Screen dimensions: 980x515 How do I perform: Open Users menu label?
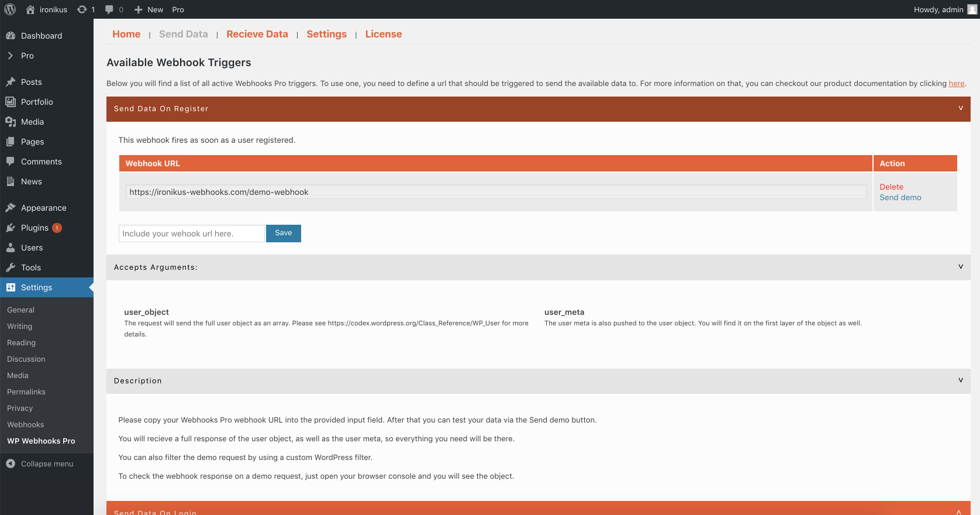point(32,248)
